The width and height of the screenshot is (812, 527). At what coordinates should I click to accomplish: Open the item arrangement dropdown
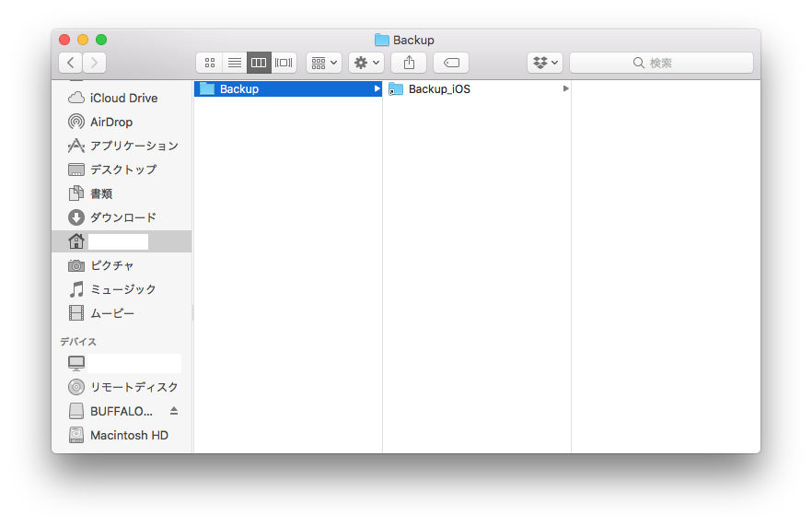tap(324, 63)
